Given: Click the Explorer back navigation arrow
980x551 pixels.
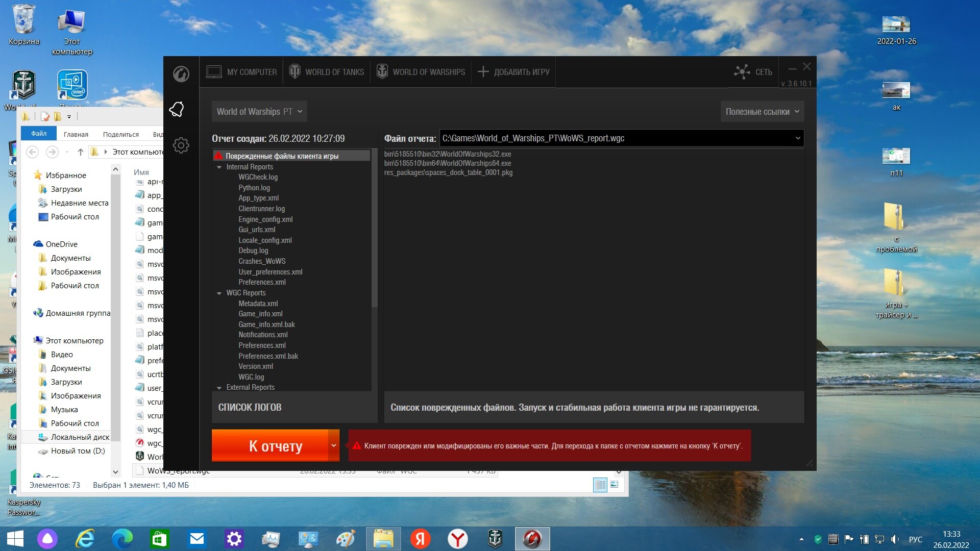Looking at the screenshot, I should [32, 152].
